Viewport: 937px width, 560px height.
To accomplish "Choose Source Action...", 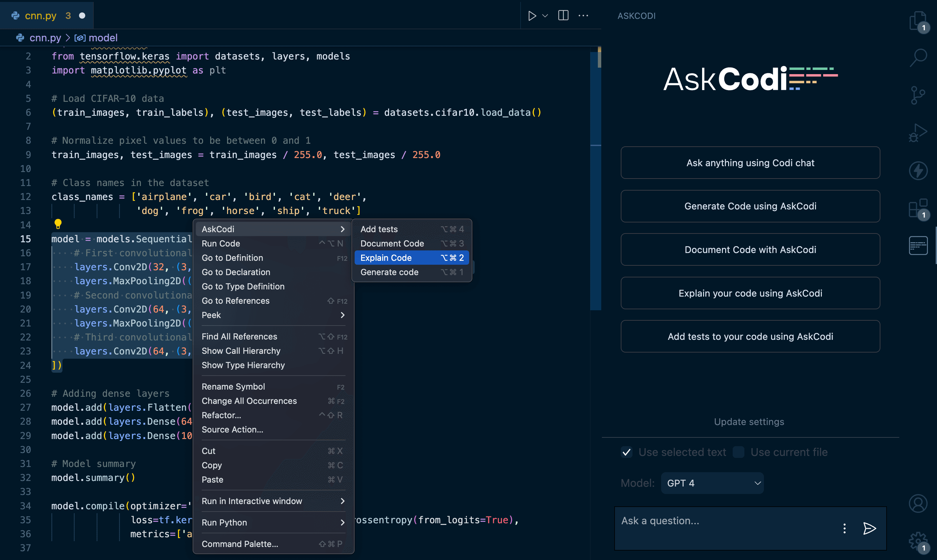I will (273, 430).
